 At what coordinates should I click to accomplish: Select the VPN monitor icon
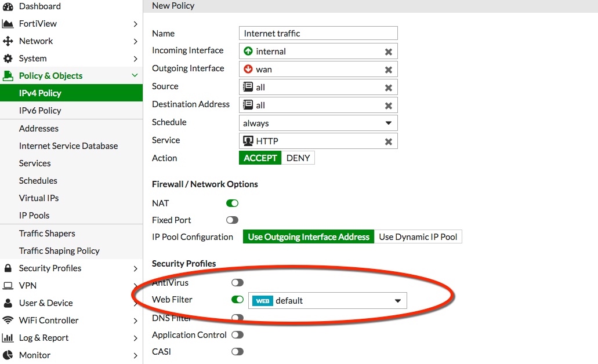(8, 285)
